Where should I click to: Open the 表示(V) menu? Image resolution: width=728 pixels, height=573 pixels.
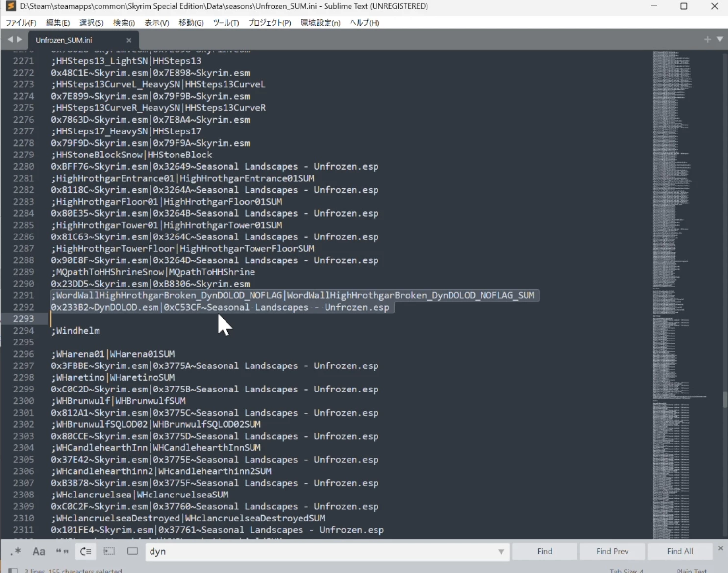[x=157, y=23]
